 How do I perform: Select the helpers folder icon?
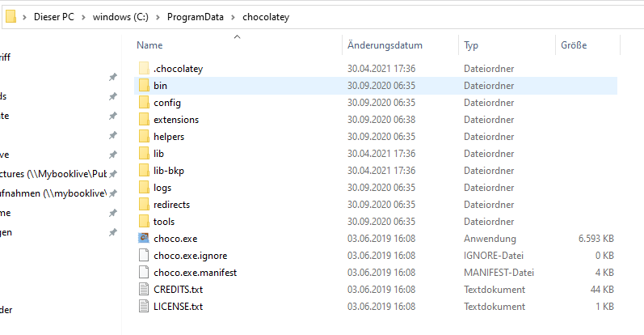(x=144, y=136)
